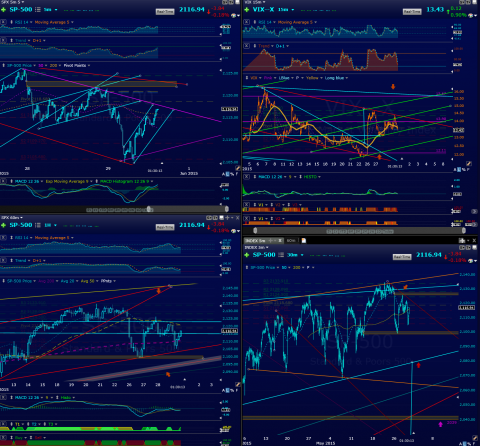Click new page icon beside 60m tab
Viewport: 480px width, 446px height.
tap(304, 241)
